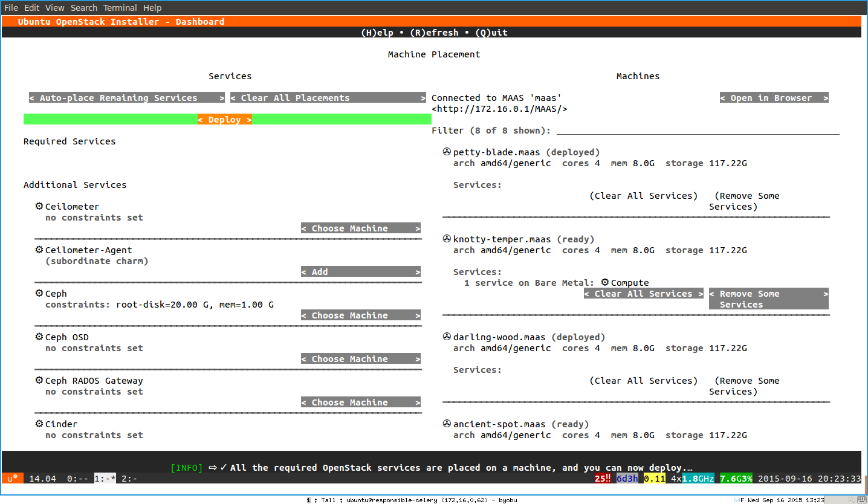
Task: Click the Required Services heading
Action: (70, 141)
